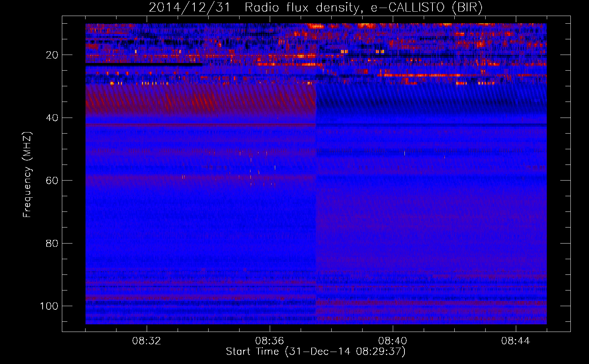Click the "Frequency (MHZ)" axis label

coord(27,174)
